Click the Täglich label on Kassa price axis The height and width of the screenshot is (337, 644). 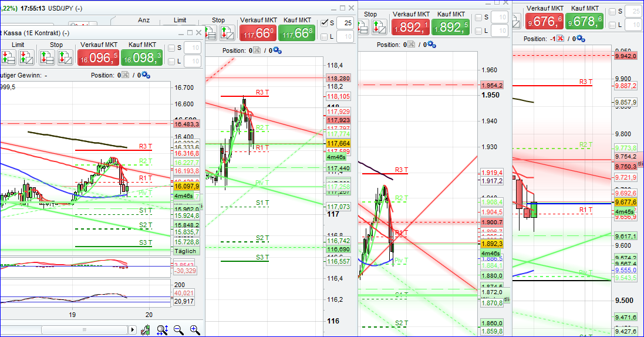tap(186, 251)
